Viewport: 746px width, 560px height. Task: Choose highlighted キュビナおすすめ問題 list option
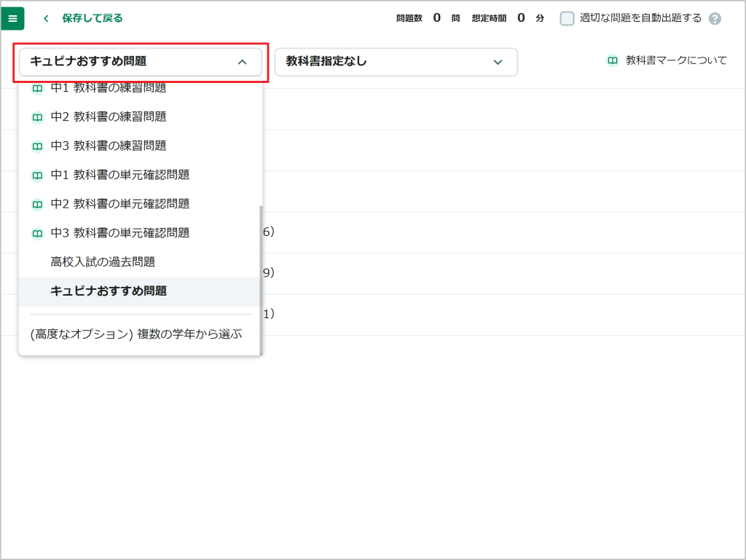click(x=139, y=291)
